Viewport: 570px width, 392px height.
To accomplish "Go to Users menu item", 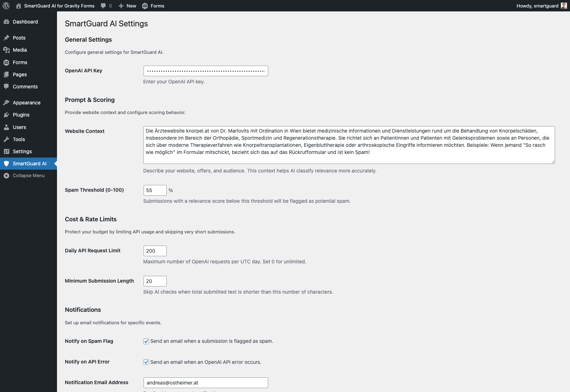I will [x=28, y=127].
